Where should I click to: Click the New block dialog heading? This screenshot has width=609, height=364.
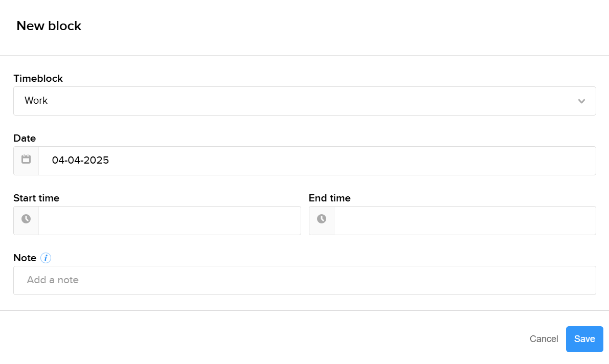tap(49, 26)
